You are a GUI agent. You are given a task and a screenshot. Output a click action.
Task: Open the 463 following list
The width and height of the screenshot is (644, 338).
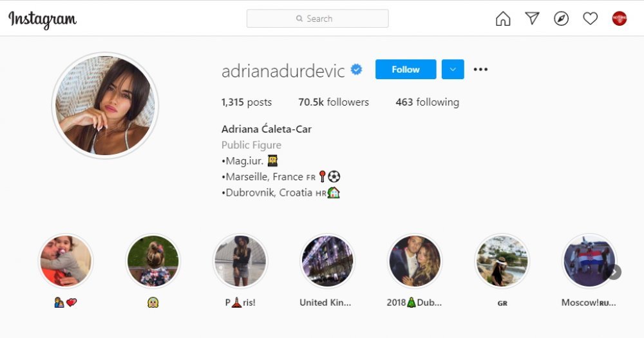pos(427,102)
